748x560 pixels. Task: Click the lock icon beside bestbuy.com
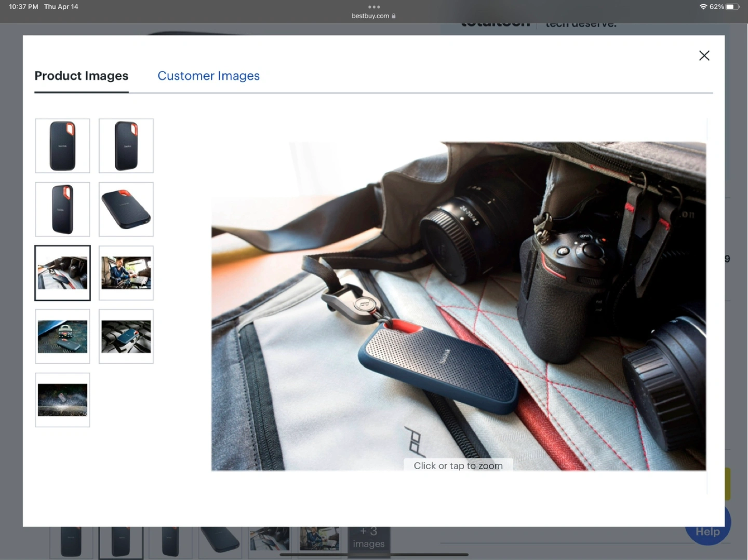[394, 16]
